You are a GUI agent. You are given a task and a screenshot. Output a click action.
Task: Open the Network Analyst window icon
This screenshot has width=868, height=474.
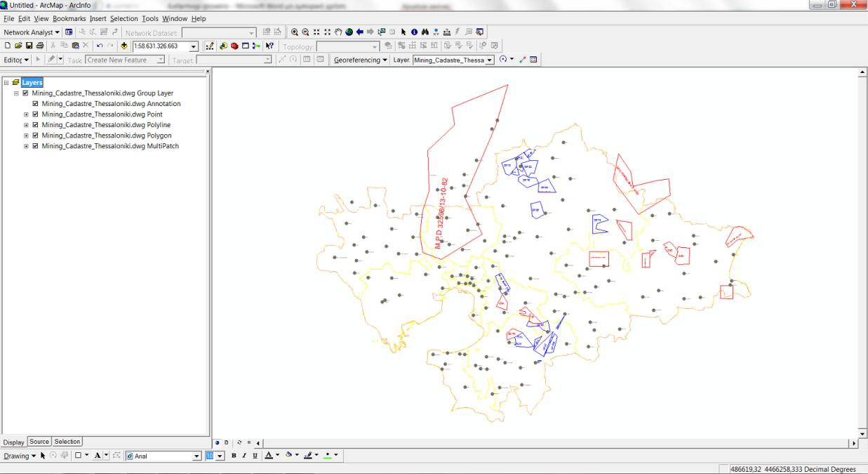69,32
